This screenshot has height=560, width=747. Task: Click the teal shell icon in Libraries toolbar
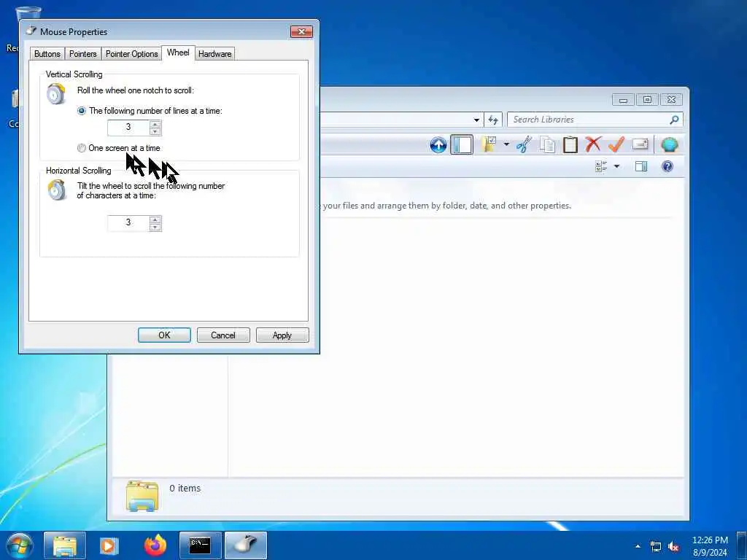[x=669, y=144]
